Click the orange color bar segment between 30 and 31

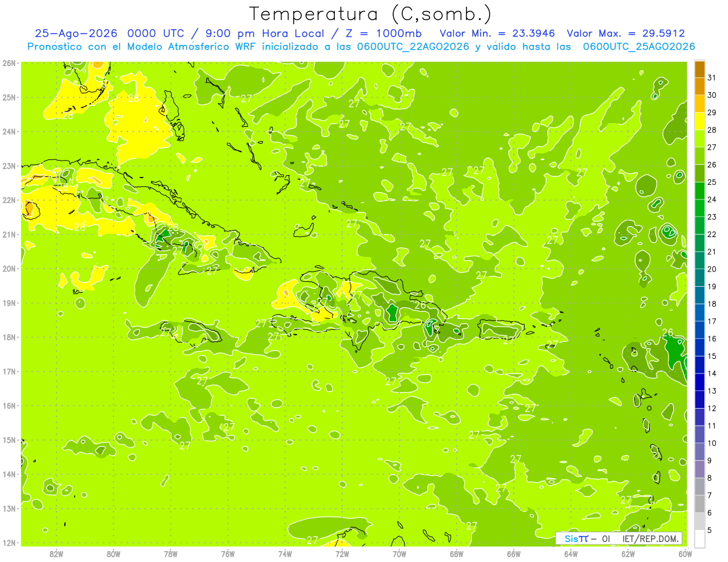pos(699,87)
